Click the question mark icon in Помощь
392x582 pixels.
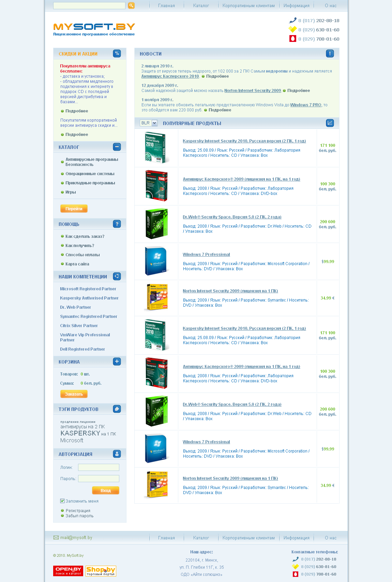pyautogui.click(x=117, y=224)
